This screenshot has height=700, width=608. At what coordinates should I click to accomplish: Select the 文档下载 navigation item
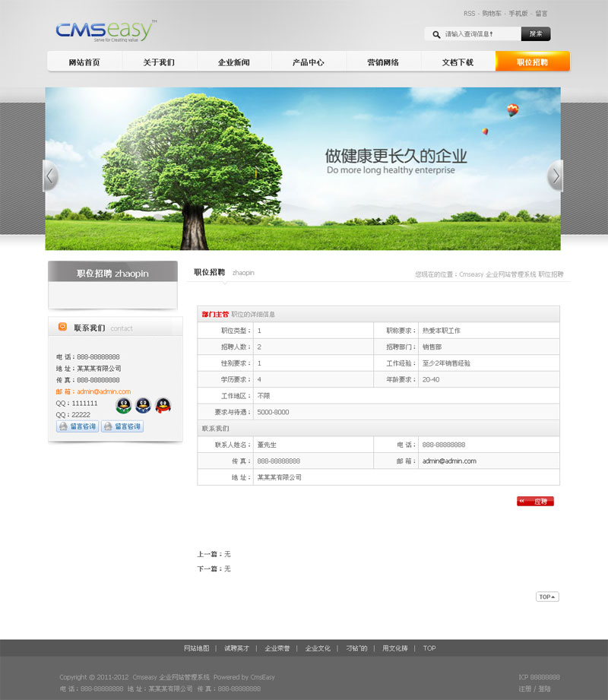(x=458, y=62)
